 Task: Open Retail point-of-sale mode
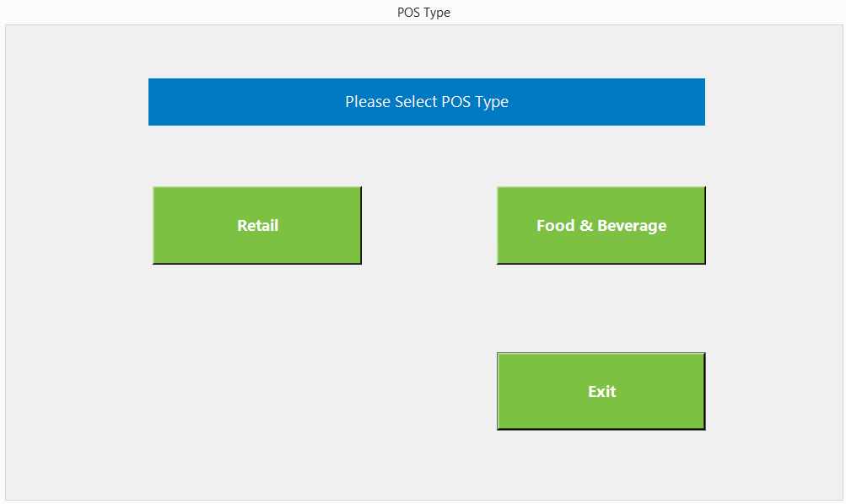point(257,226)
